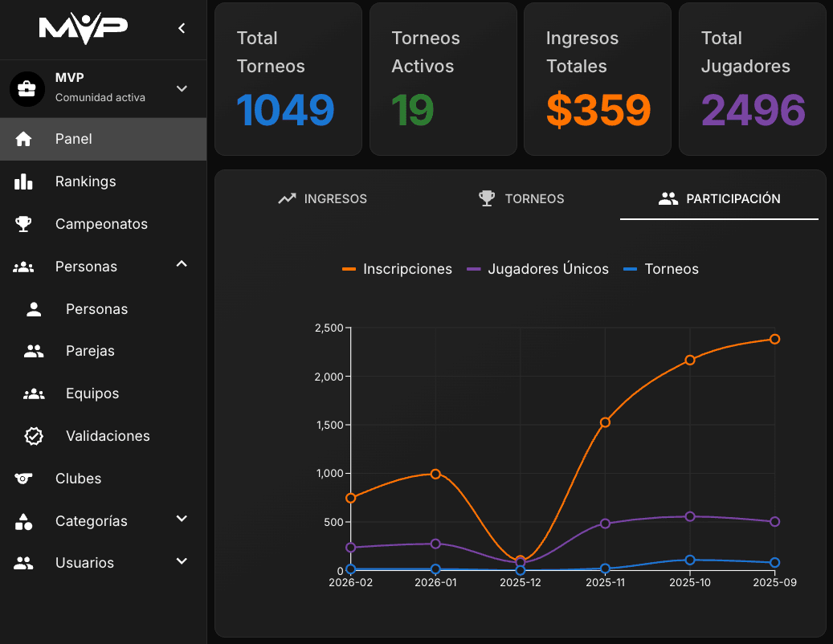833x644 pixels.
Task: Collapse the Personas section
Action: (x=181, y=263)
